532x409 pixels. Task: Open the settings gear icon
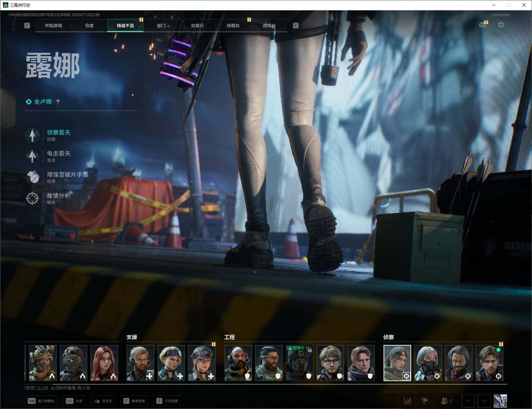point(501,25)
